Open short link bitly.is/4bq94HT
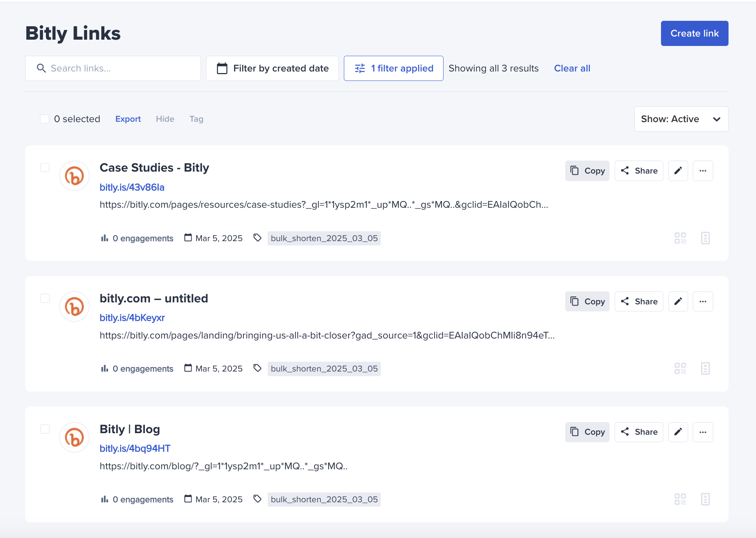 click(135, 448)
